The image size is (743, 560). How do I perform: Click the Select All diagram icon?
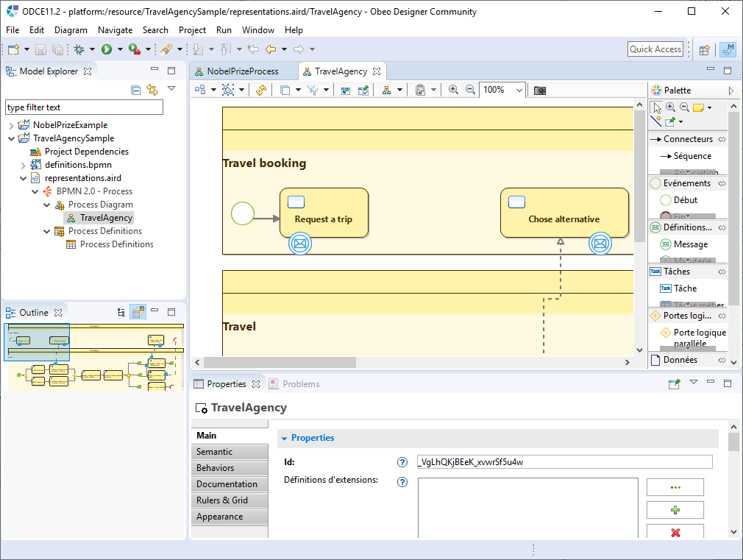(x=228, y=90)
